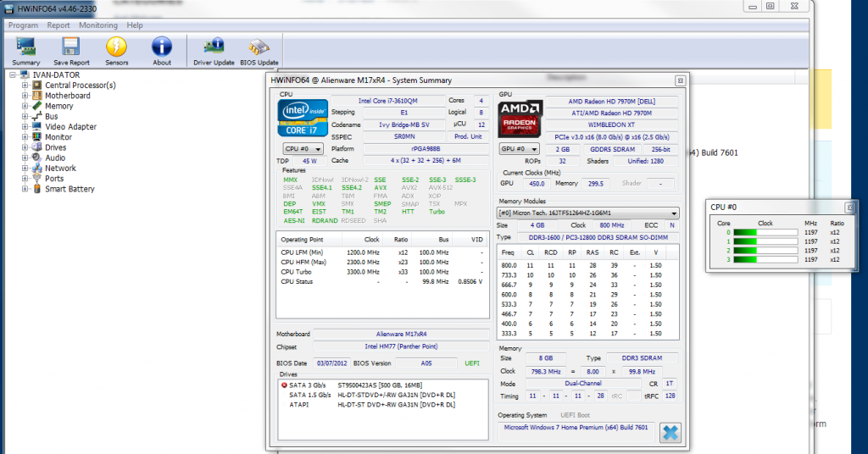This screenshot has height=454, width=868.
Task: Click the Motherboard tree icon
Action: (37, 96)
